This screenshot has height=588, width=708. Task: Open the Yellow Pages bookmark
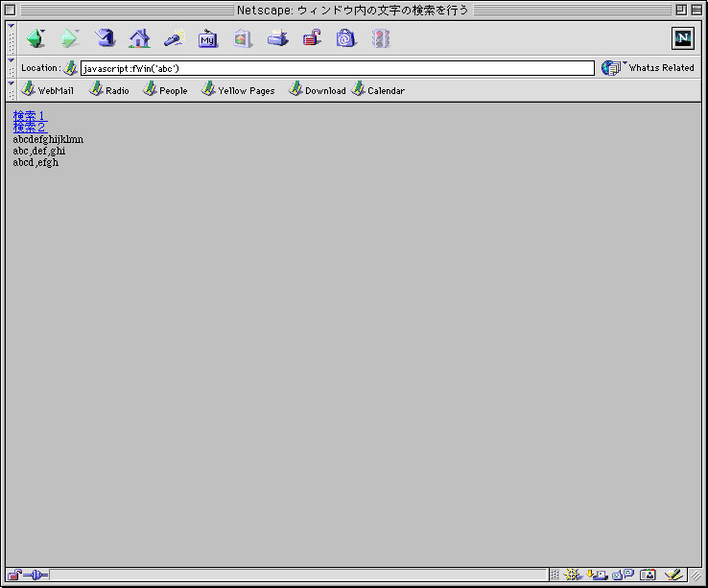click(x=238, y=90)
